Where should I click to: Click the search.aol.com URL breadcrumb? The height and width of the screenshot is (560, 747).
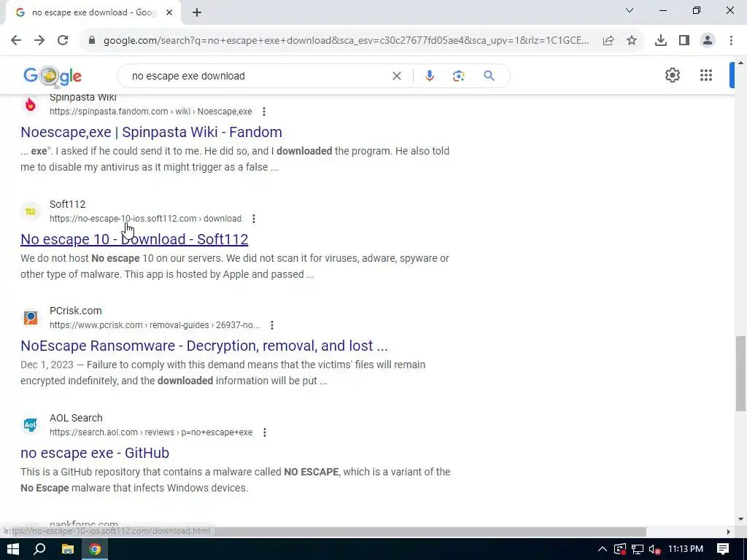coord(151,432)
